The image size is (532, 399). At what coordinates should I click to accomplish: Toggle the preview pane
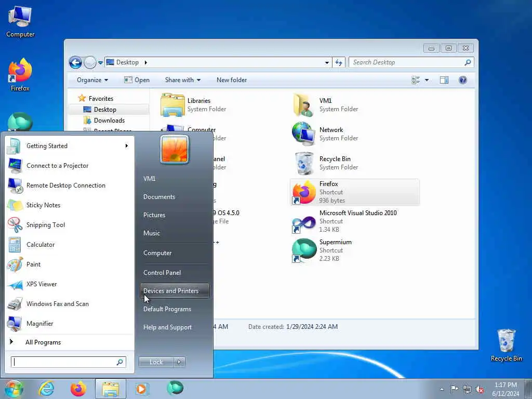click(444, 80)
